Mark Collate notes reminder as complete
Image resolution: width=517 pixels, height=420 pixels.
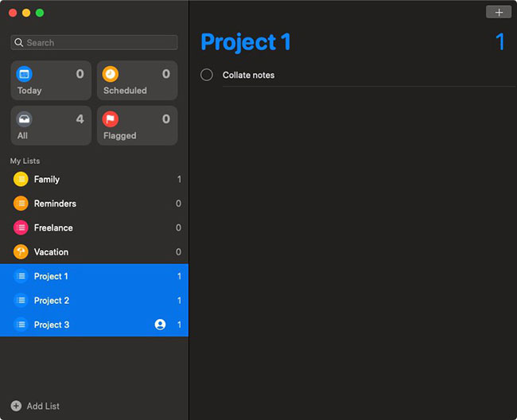[207, 75]
